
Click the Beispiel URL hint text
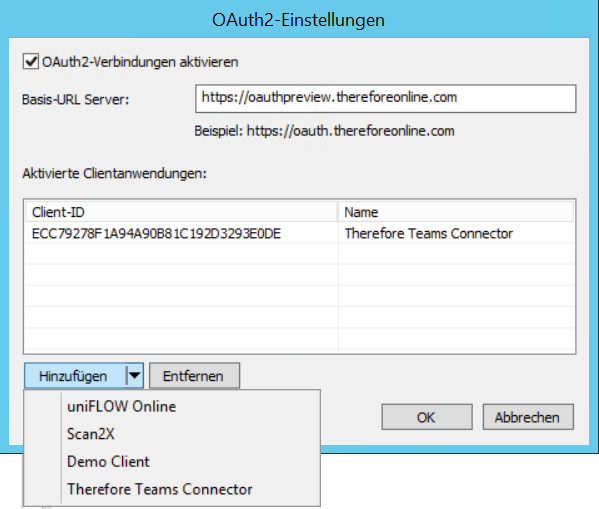tap(324, 131)
